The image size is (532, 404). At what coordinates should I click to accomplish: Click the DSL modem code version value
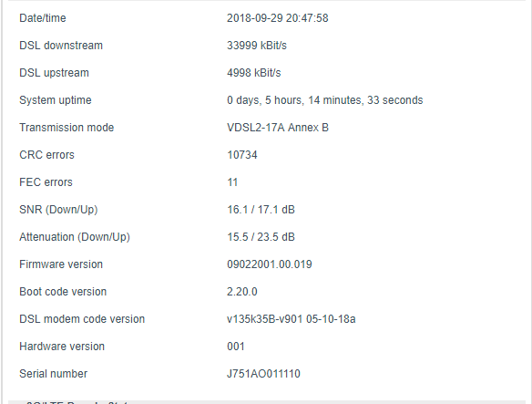point(292,319)
